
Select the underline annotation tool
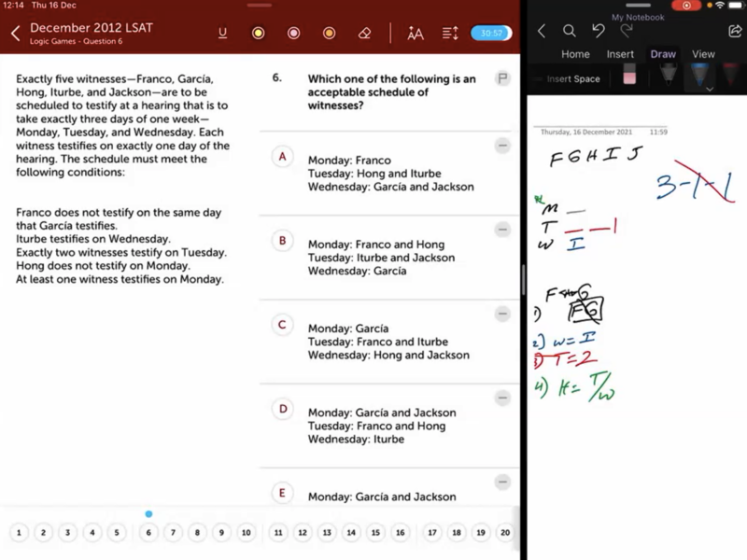[x=222, y=34]
